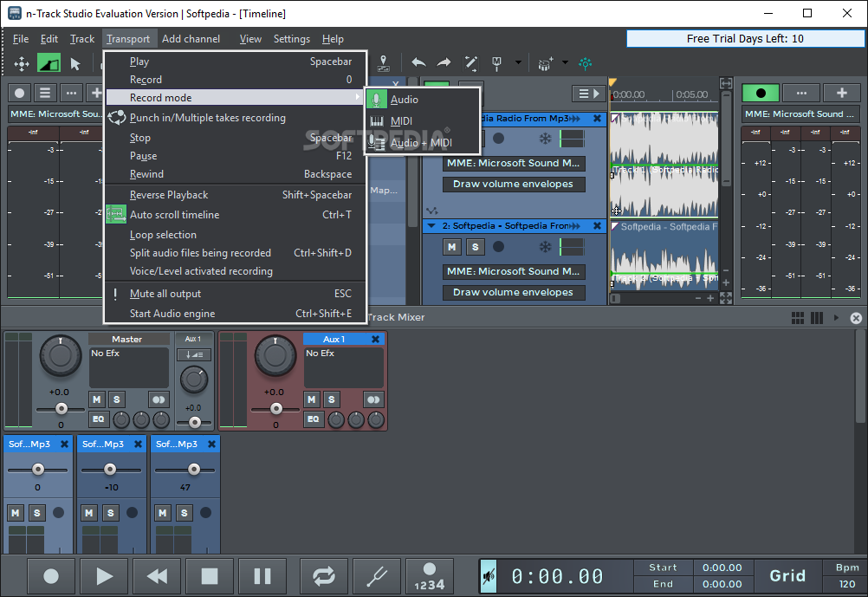
Task: Select the four-arrow move tool in toolbar
Action: click(22, 64)
